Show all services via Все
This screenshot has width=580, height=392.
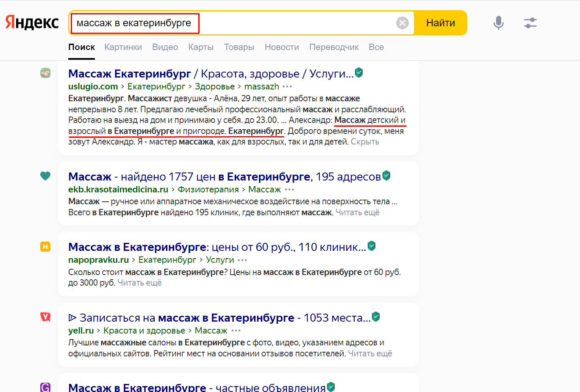point(376,47)
